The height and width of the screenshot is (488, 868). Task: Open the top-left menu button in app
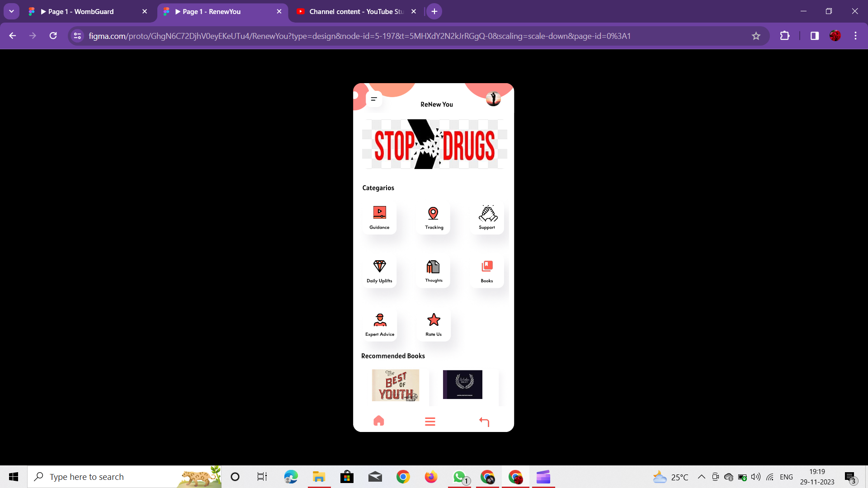[374, 99]
